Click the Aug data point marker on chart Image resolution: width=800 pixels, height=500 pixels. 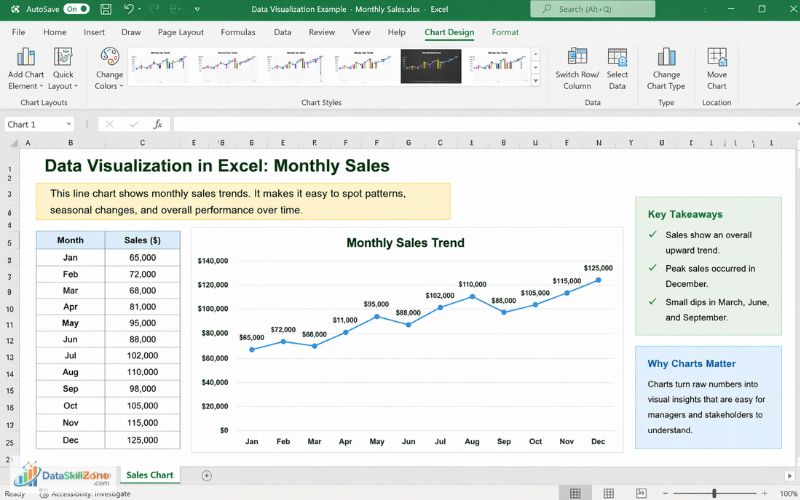click(x=472, y=296)
